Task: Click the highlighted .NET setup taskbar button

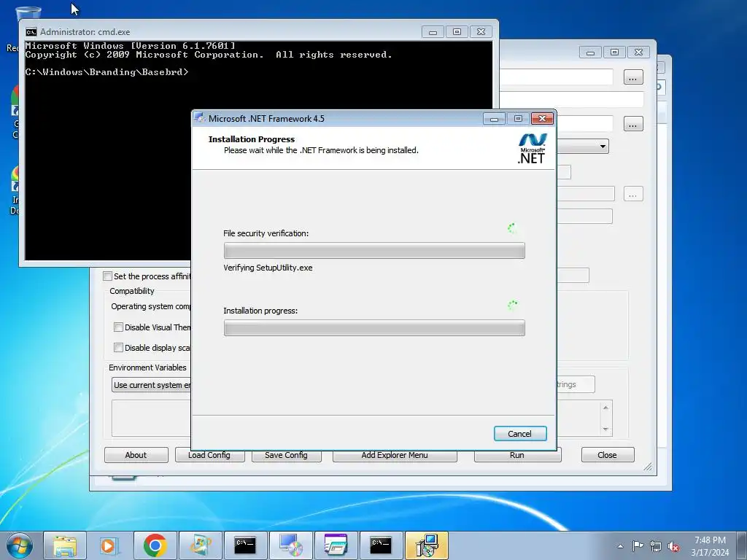Action: tap(426, 545)
